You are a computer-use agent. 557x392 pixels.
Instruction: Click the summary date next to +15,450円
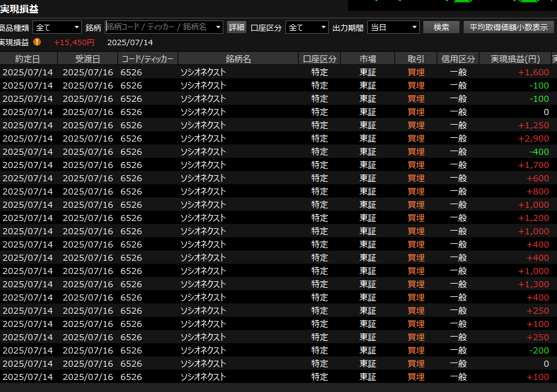point(130,43)
